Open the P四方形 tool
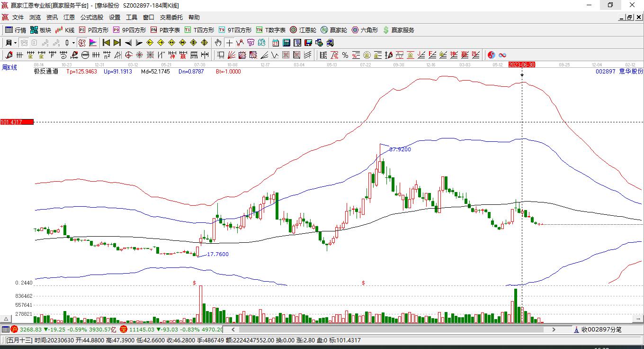The height and width of the screenshot is (349, 644). (93, 30)
